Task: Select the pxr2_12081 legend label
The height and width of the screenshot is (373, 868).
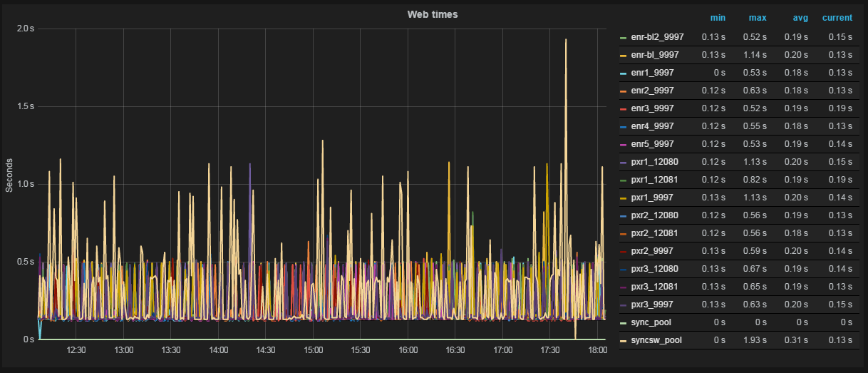Action: [x=655, y=233]
